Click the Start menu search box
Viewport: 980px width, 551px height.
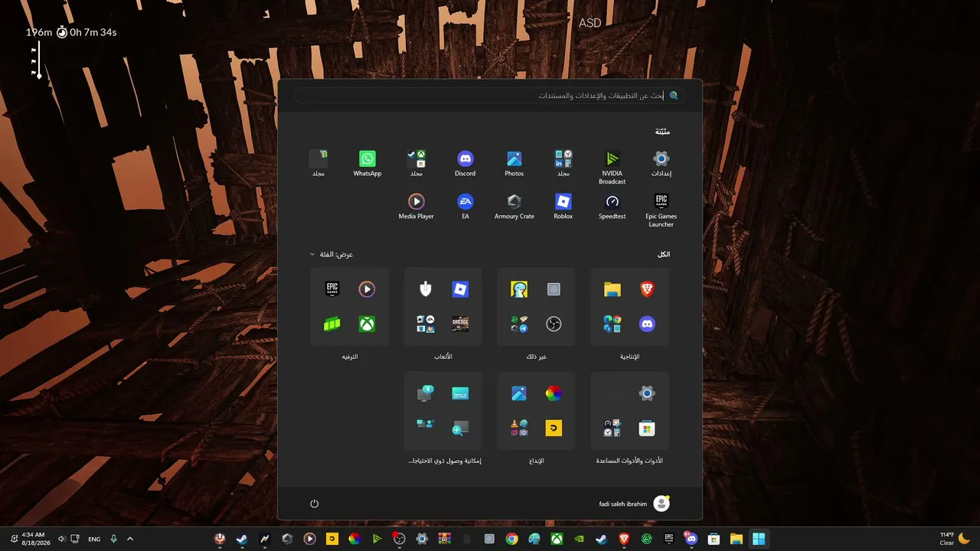coord(490,96)
